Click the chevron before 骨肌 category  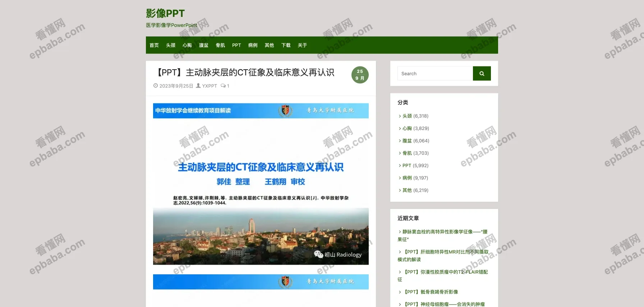tap(400, 153)
